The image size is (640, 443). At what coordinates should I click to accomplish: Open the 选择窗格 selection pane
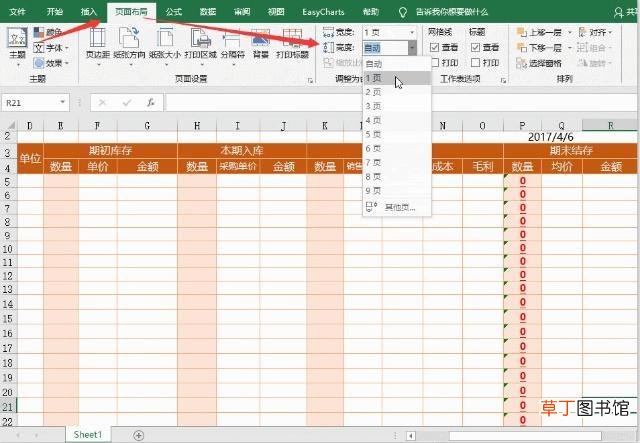click(539, 63)
